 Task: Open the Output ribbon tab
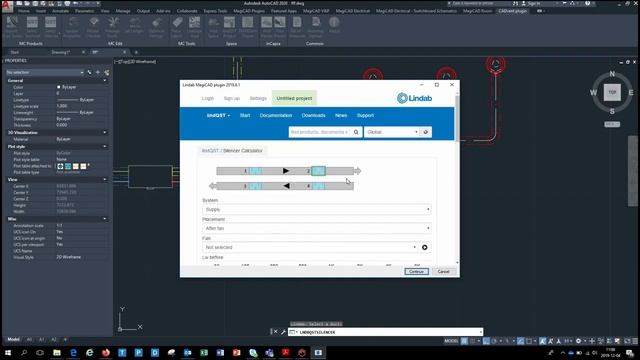(143, 11)
